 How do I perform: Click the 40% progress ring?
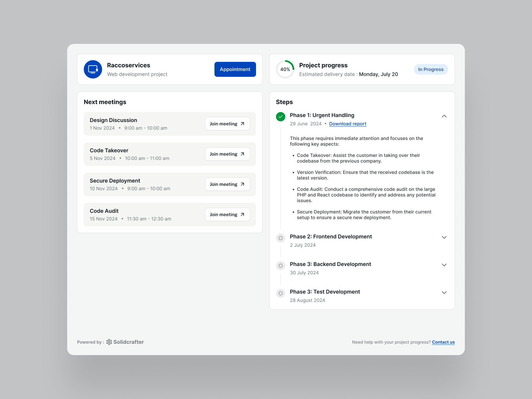(285, 69)
